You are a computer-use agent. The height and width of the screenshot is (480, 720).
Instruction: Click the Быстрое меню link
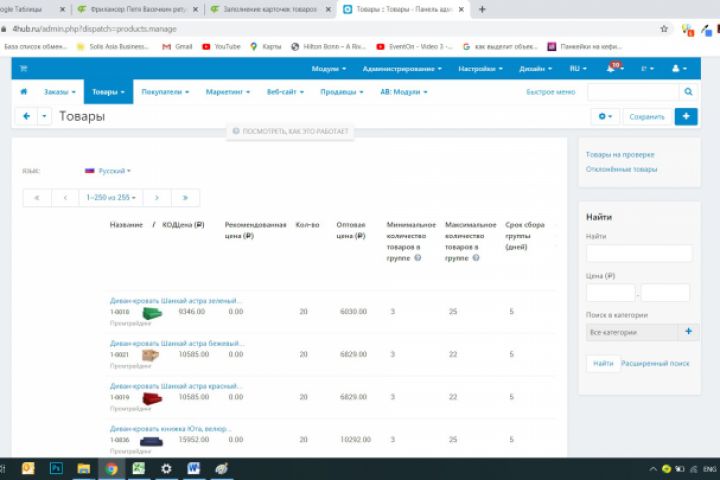[551, 92]
